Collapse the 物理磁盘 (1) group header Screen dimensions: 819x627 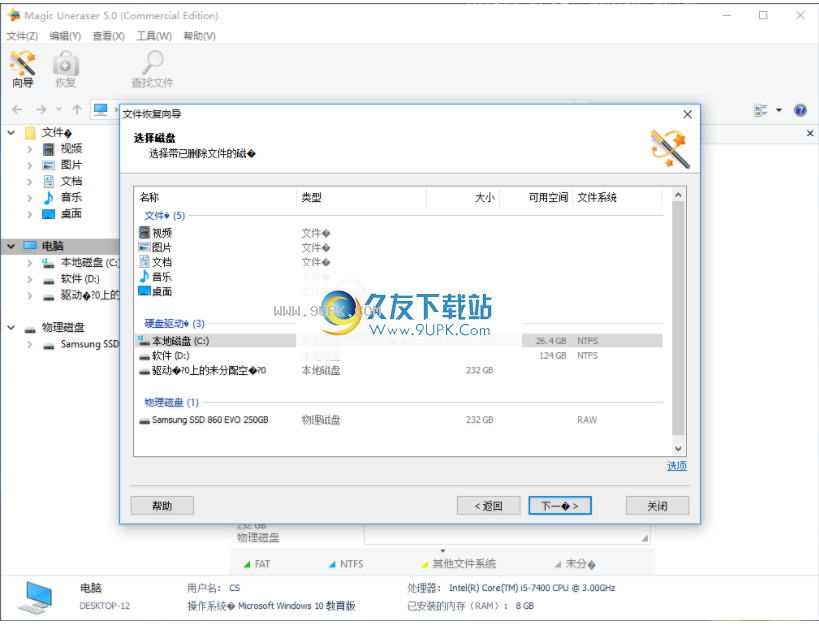171,403
